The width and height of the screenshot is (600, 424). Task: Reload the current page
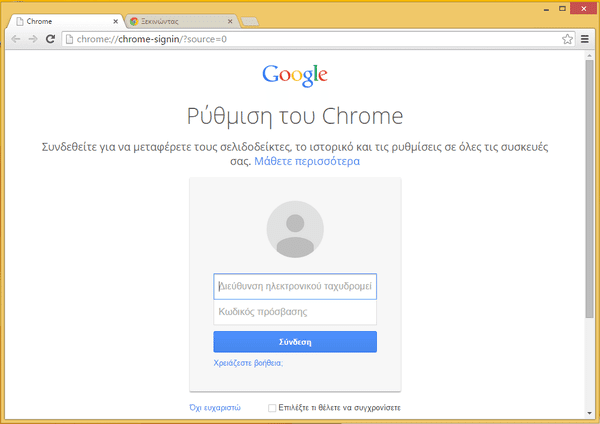50,39
